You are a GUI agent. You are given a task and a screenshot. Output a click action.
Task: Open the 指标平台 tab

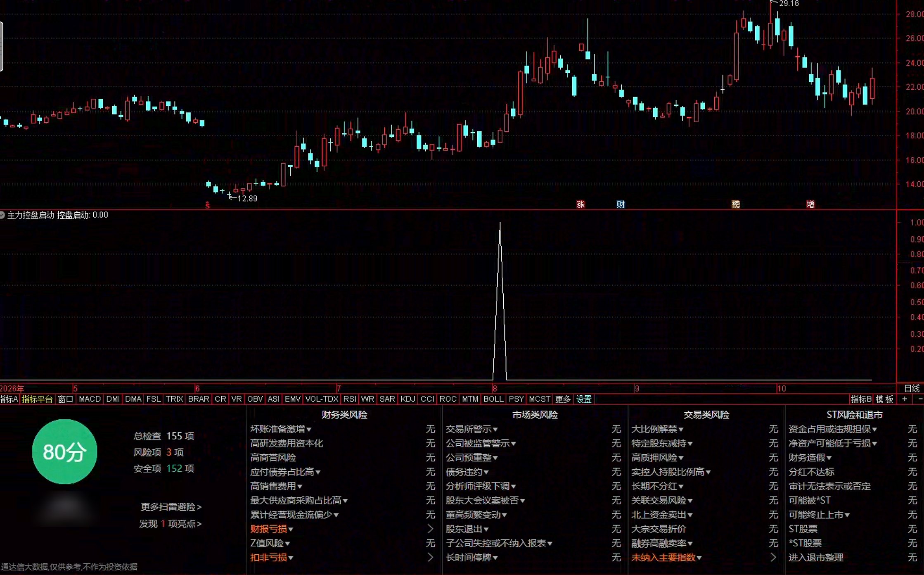pos(37,399)
